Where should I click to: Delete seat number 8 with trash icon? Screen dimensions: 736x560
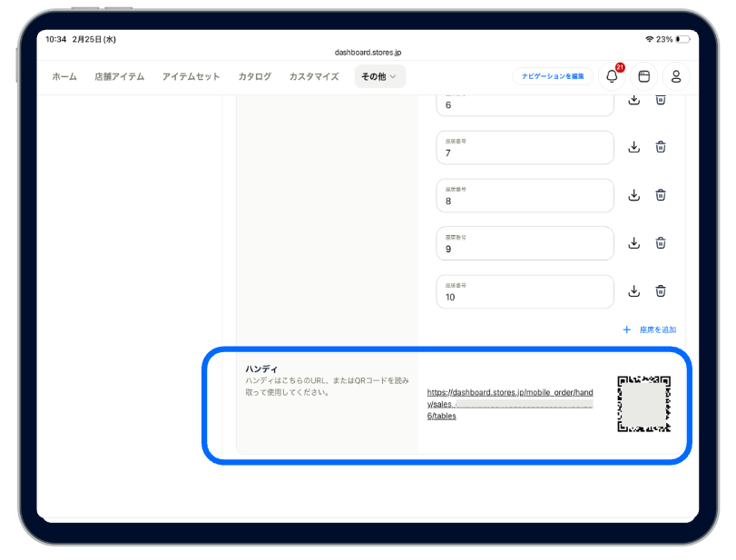(x=661, y=195)
